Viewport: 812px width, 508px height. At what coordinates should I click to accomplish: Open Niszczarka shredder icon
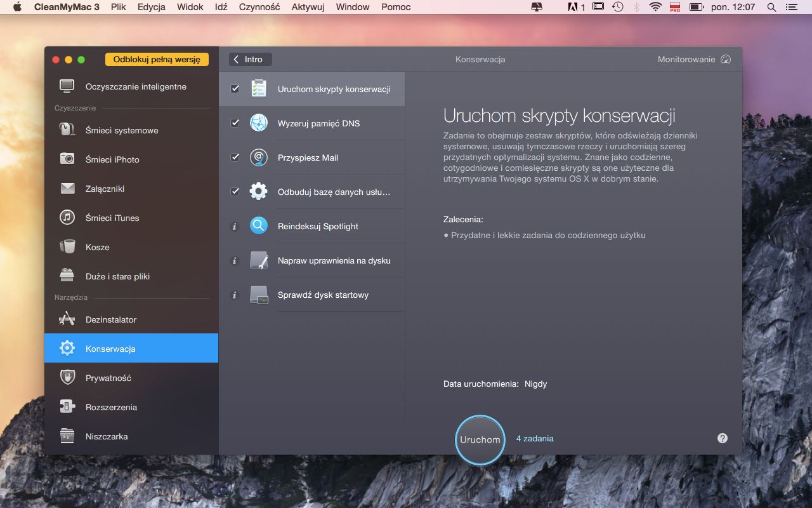click(67, 436)
